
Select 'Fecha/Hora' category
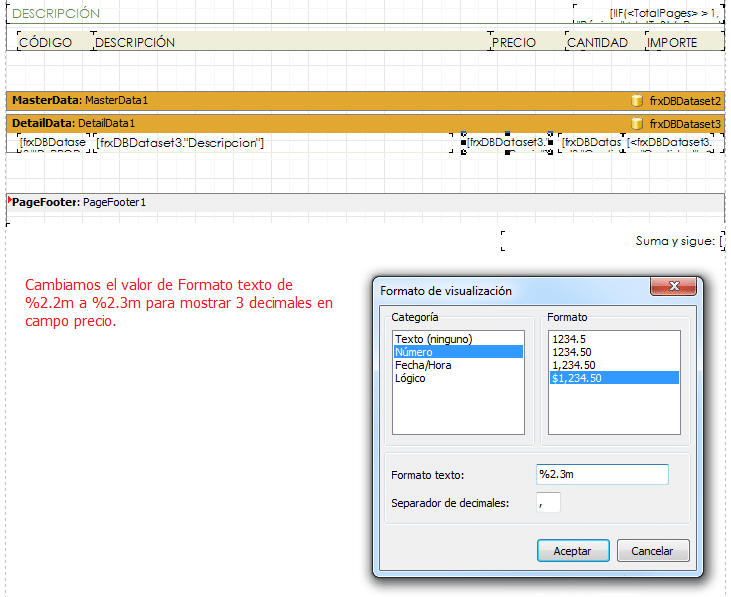pyautogui.click(x=458, y=365)
